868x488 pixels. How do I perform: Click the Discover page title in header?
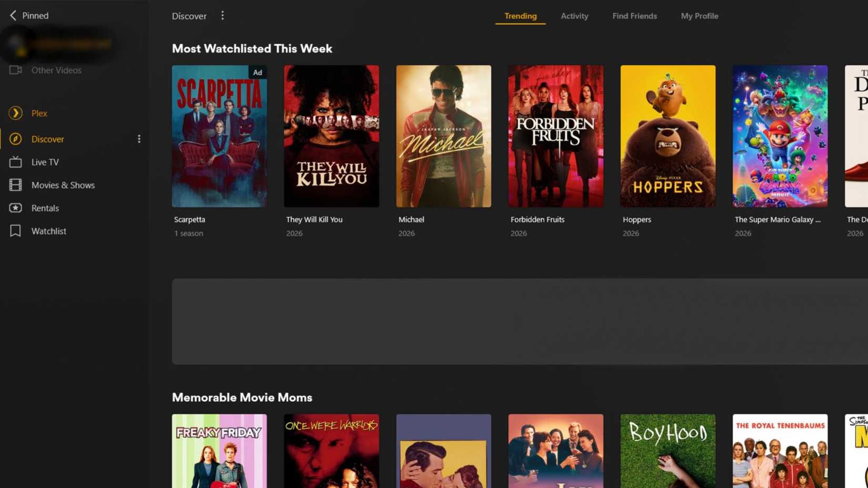(x=189, y=16)
